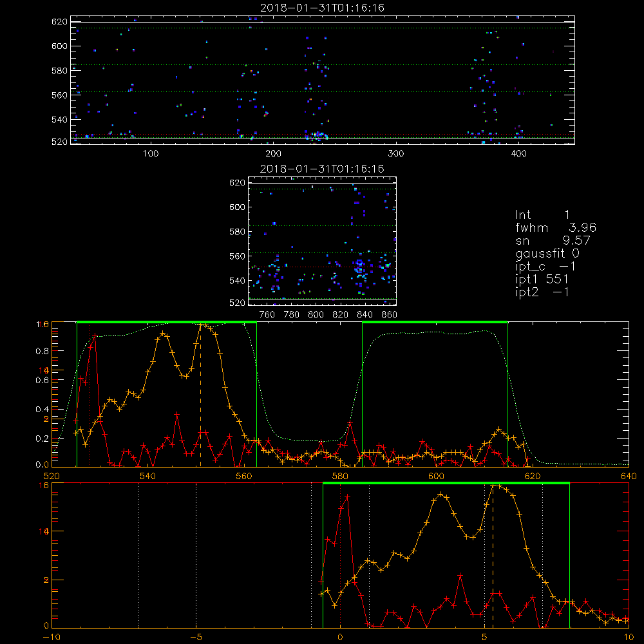This screenshot has width=644, height=644.
Task: Click the 'ipt2 -1' parameter text
Action: pos(542,292)
